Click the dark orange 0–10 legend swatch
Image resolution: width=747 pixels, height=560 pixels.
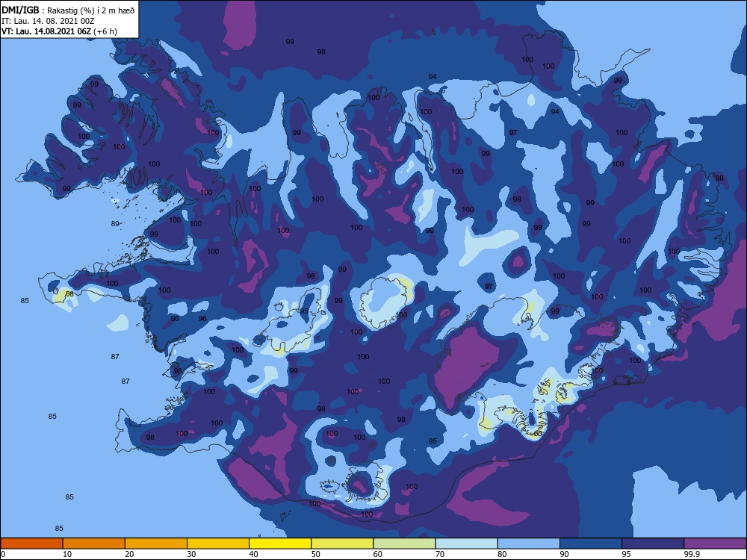pyautogui.click(x=31, y=544)
